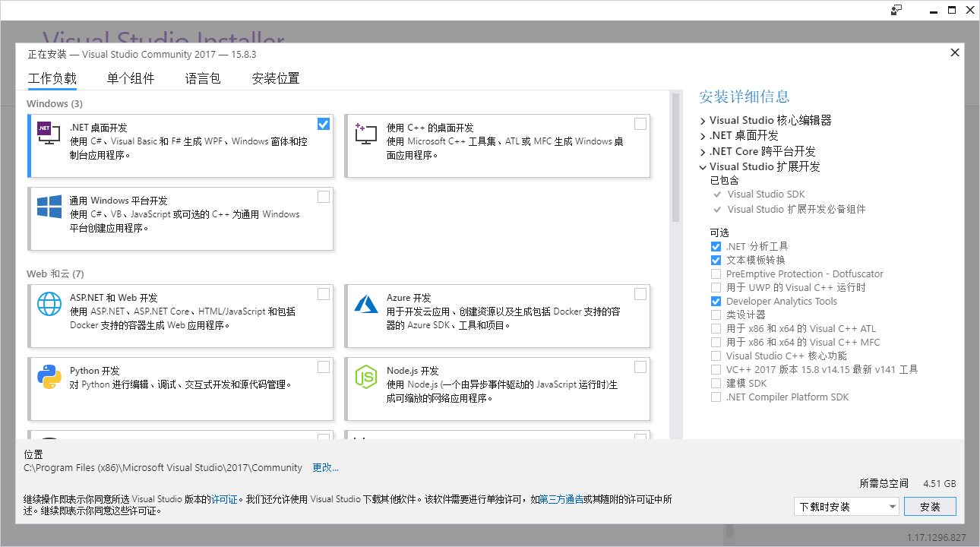Enable VC++ 2017 v141 工具 option
Screen dimensions: 980x547
[716, 370]
